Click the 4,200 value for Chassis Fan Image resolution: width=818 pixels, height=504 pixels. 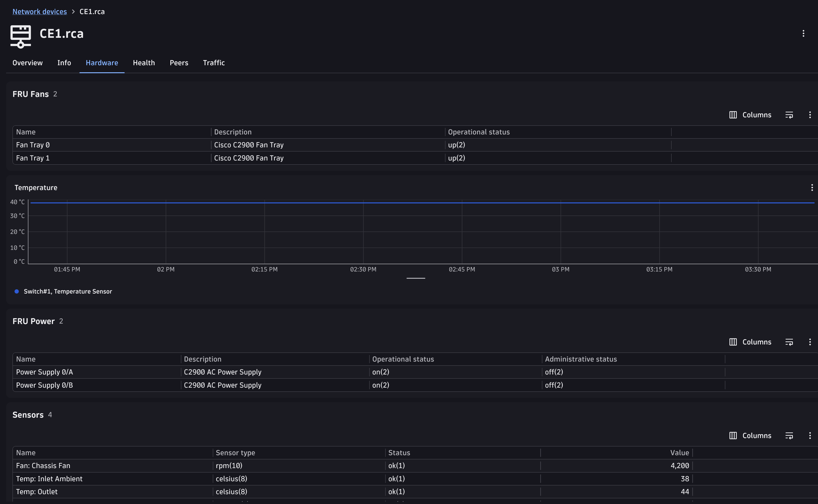[x=680, y=466]
